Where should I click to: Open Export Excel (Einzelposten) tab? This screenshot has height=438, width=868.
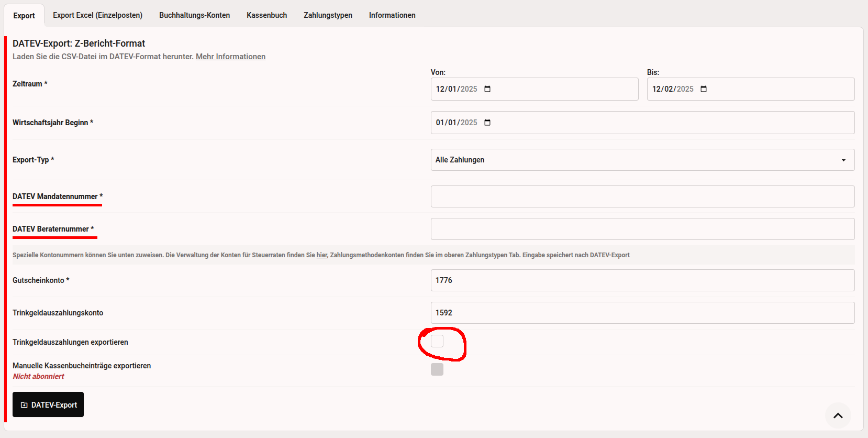coord(97,15)
